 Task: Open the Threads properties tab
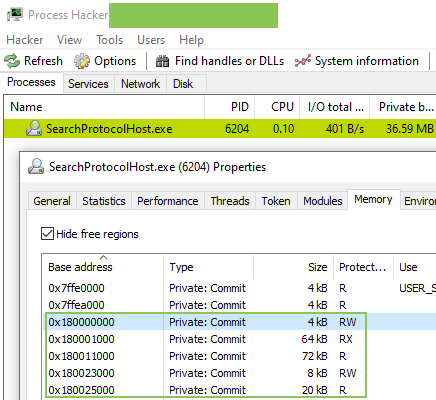230,201
